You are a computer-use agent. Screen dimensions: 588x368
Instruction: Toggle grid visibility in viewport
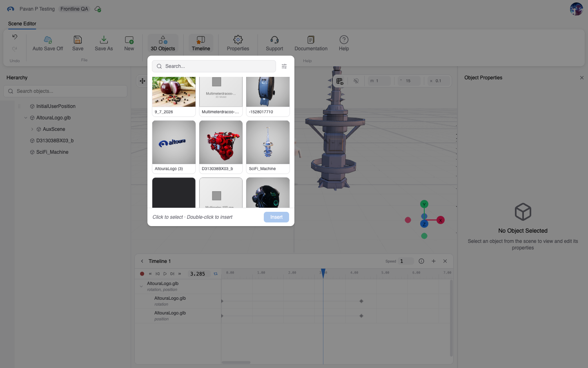tap(340, 81)
